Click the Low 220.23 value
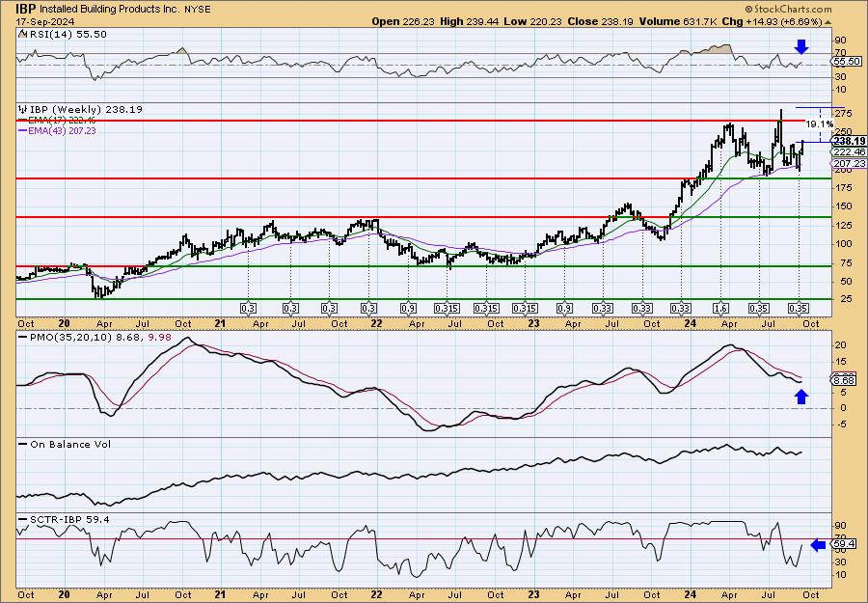 (x=534, y=21)
